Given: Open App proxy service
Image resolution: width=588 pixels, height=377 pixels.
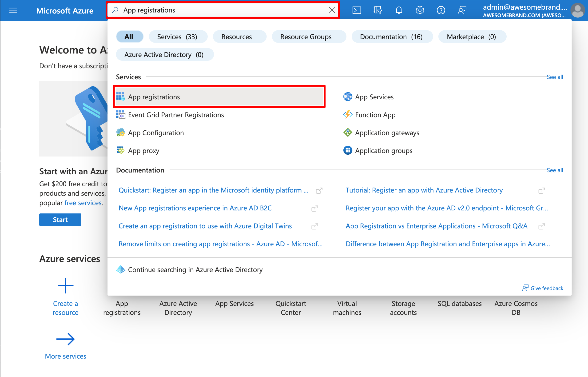Looking at the screenshot, I should [143, 150].
